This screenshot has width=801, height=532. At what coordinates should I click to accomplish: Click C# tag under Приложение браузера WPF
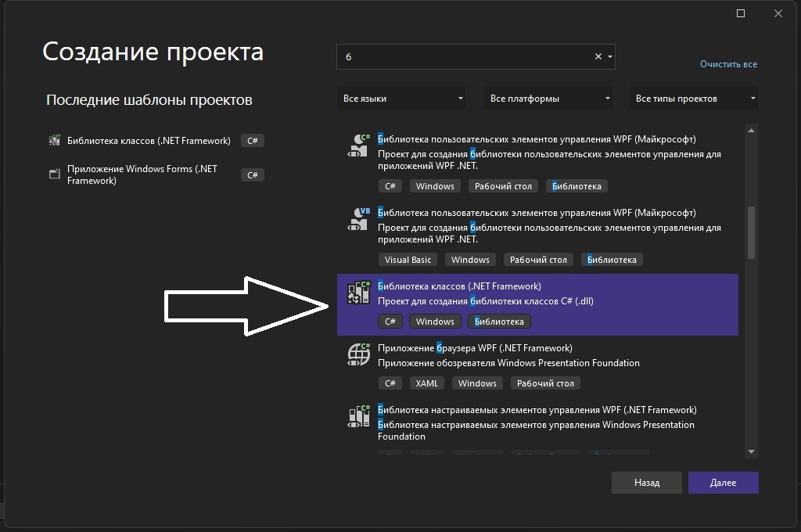pyautogui.click(x=390, y=383)
